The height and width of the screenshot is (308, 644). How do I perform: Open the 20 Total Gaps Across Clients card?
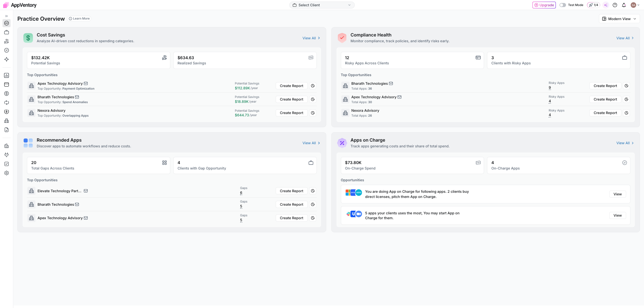click(99, 165)
